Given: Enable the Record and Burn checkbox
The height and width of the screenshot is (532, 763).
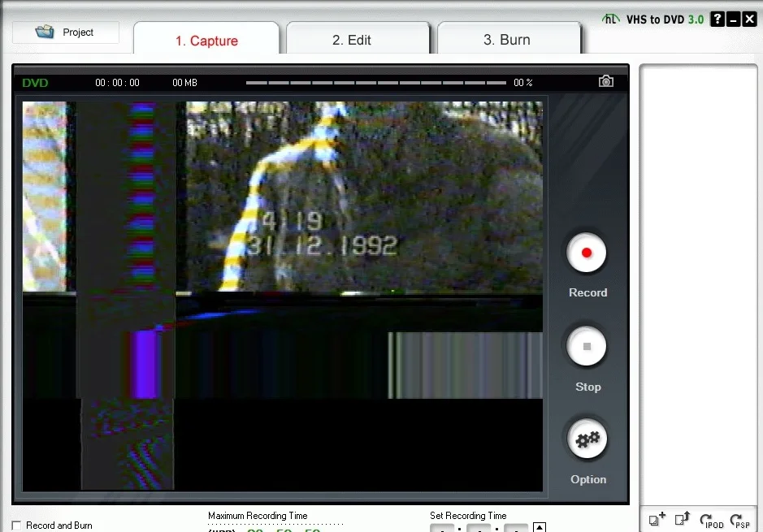Looking at the screenshot, I should tap(16, 526).
